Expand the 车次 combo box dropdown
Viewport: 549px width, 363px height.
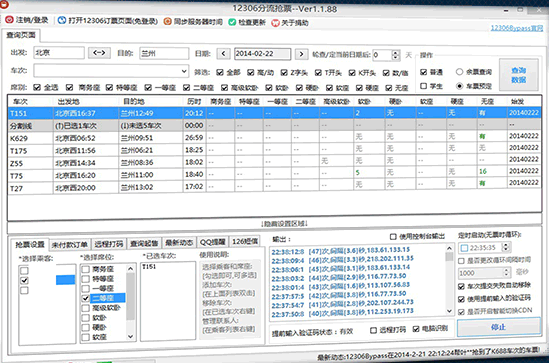184,71
